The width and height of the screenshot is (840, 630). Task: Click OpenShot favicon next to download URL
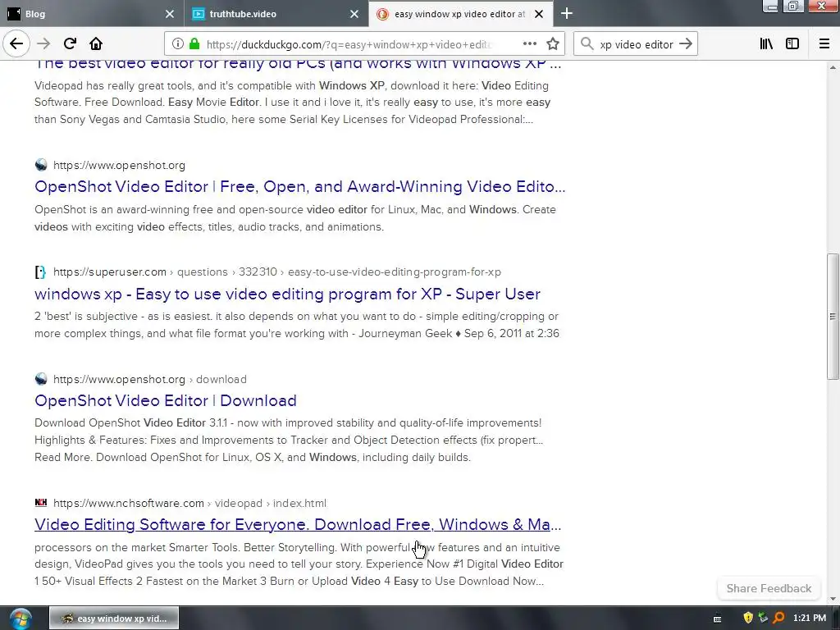(41, 379)
